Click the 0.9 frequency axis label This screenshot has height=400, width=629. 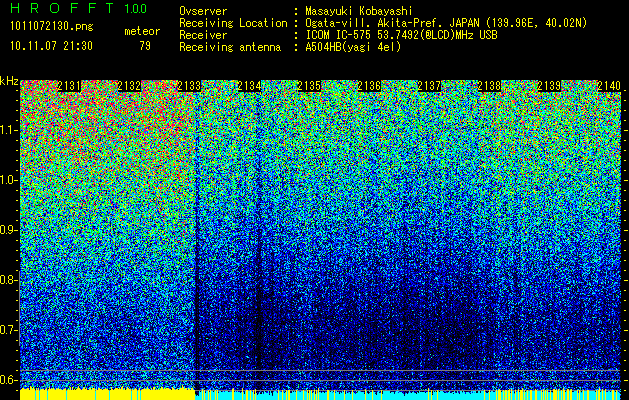(8, 230)
